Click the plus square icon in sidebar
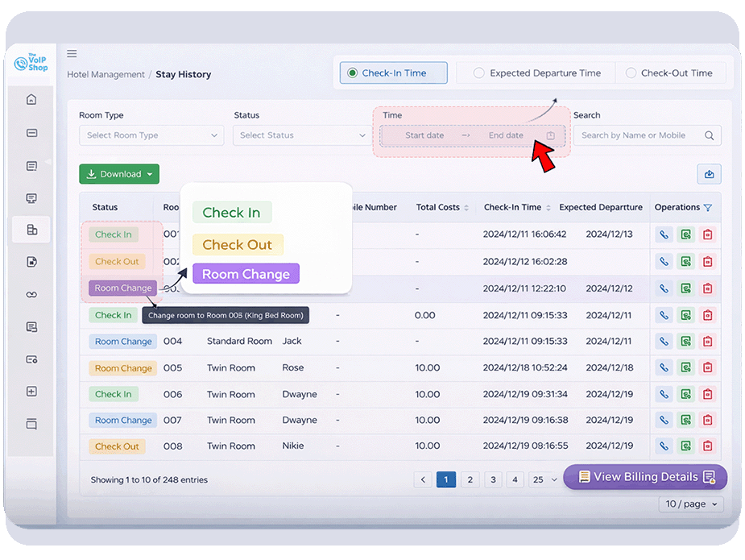 coord(31,392)
